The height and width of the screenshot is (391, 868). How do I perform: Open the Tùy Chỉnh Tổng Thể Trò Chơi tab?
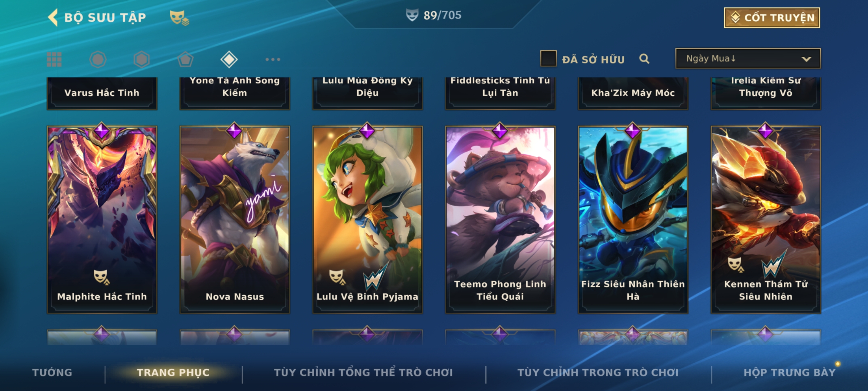pos(363,372)
